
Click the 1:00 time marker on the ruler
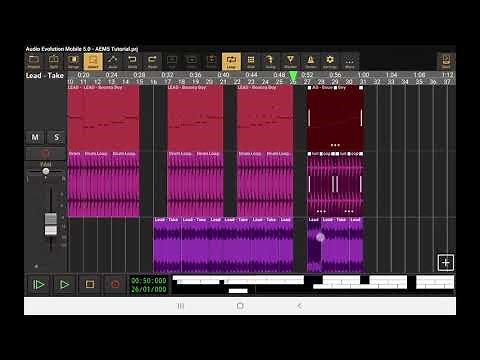pyautogui.click(x=363, y=75)
